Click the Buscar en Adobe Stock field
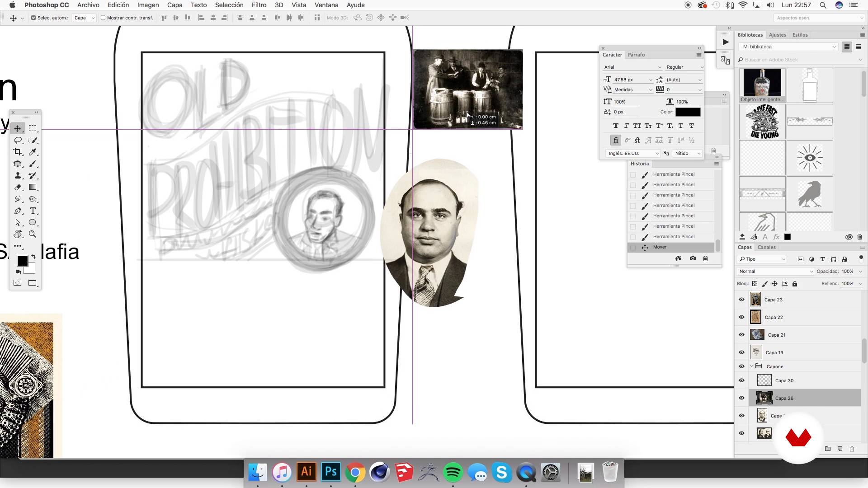This screenshot has height=488, width=868. click(x=800, y=60)
